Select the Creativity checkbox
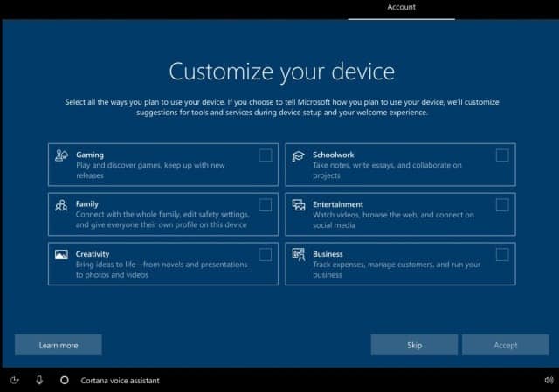 (x=266, y=254)
